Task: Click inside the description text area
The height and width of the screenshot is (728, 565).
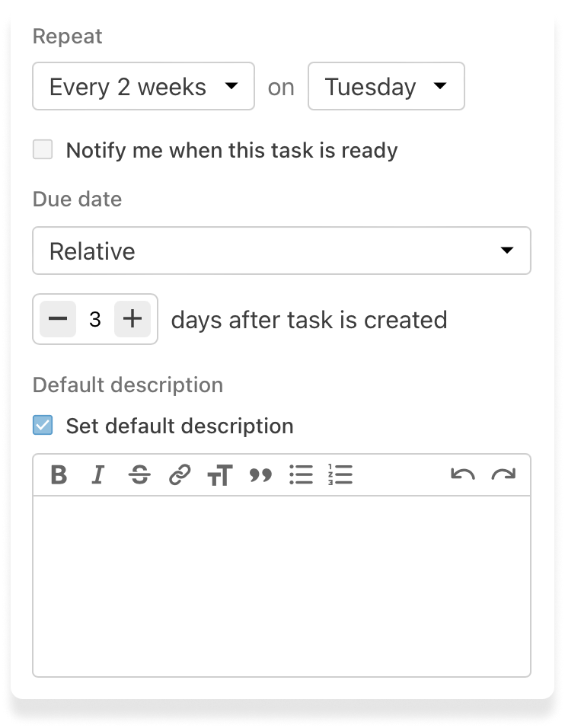Action: [281, 585]
